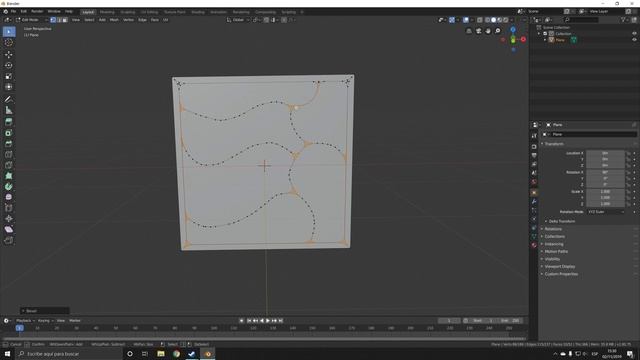640x360 pixels.
Task: Select the Transform tool
Action: point(9,87)
